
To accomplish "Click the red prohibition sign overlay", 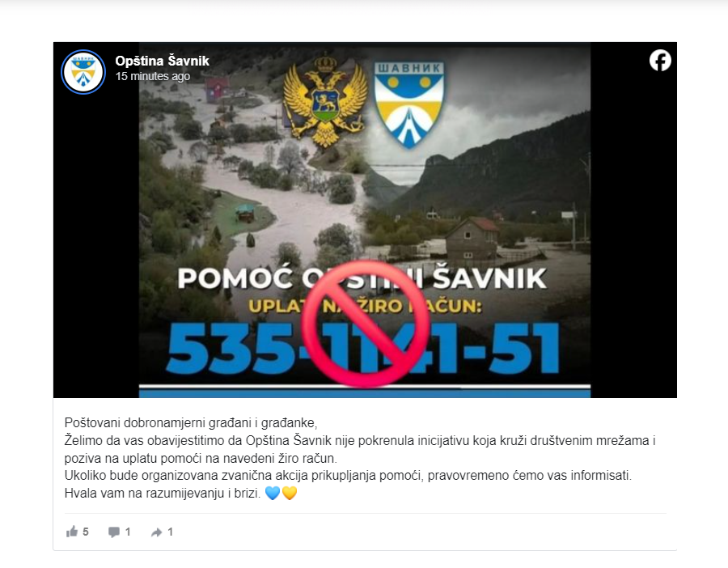I will point(366,324).
